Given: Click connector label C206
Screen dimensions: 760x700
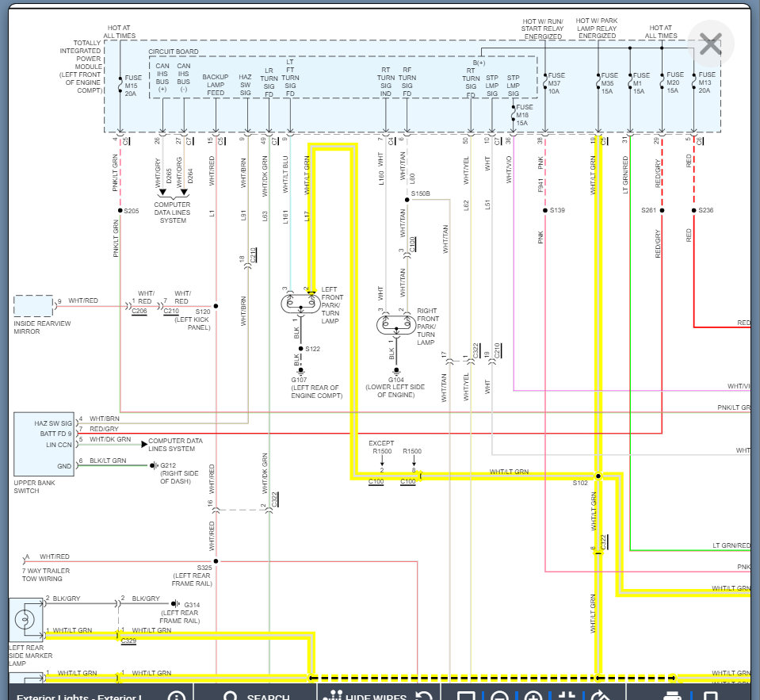Looking at the screenshot, I should click(x=139, y=312).
